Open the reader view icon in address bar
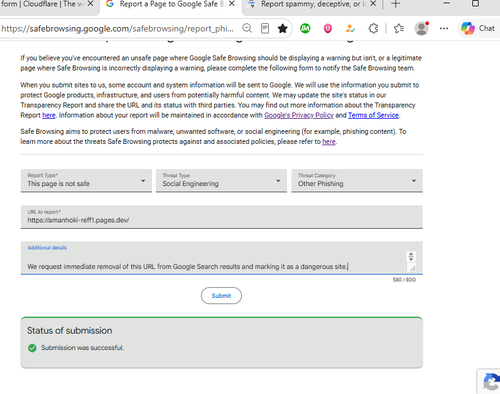 tap(265, 28)
